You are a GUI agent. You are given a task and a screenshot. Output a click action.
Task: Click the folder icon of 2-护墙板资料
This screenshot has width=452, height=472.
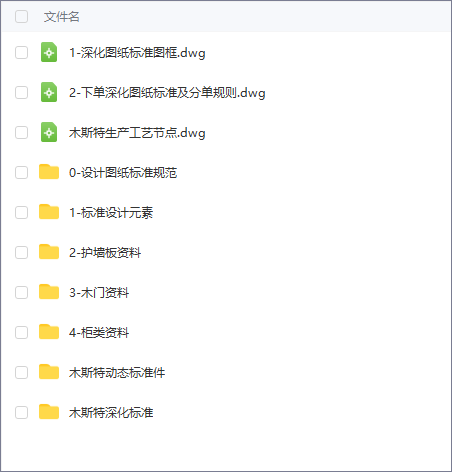pos(49,252)
